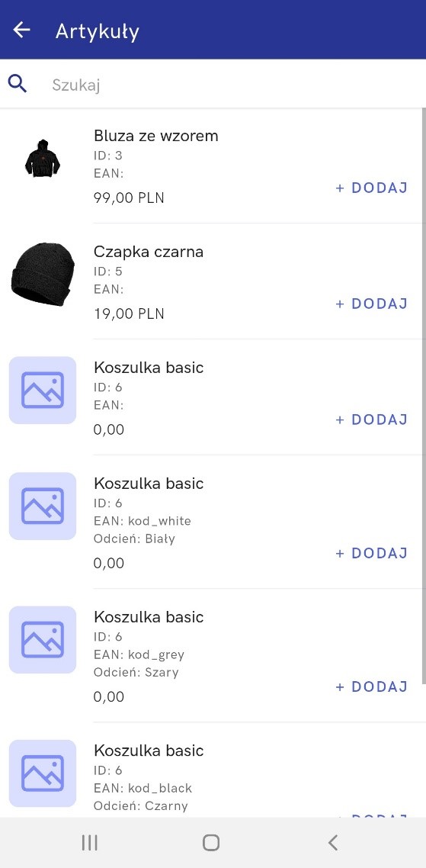Tap placeholder image of grey Koszulka basic
The height and width of the screenshot is (868, 426).
(43, 640)
